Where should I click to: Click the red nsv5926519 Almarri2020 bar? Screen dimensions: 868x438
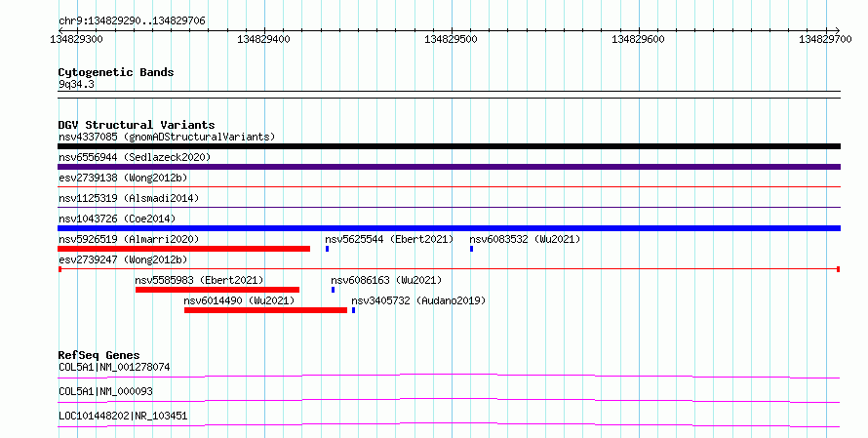[x=183, y=249]
